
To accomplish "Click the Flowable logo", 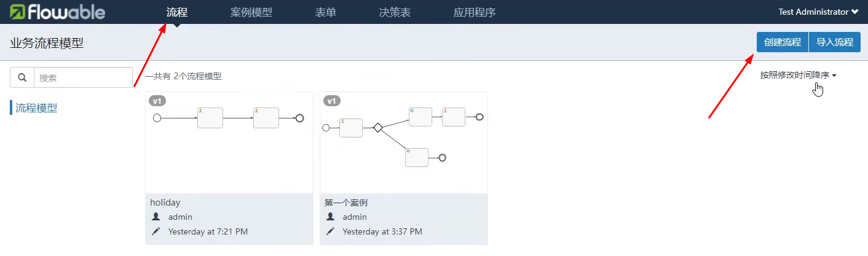I will tap(57, 12).
